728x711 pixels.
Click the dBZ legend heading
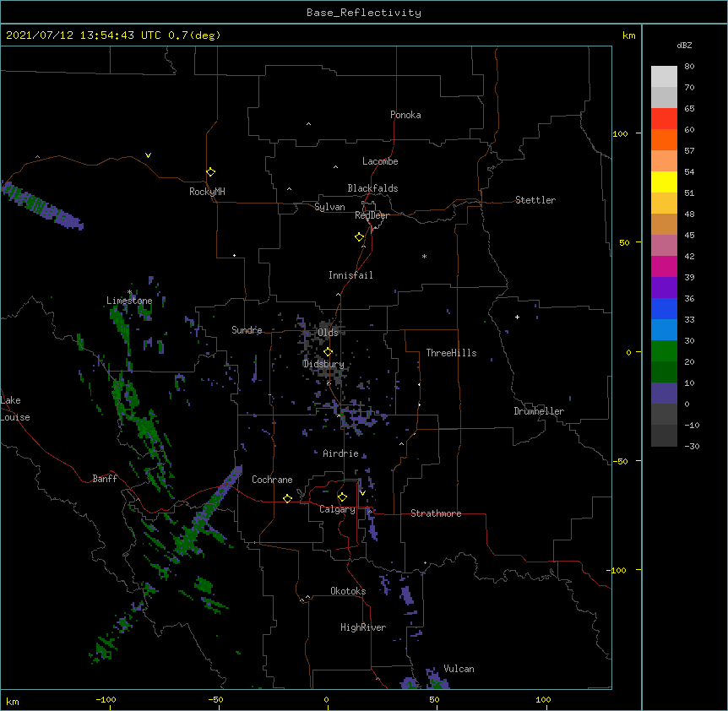(x=684, y=46)
